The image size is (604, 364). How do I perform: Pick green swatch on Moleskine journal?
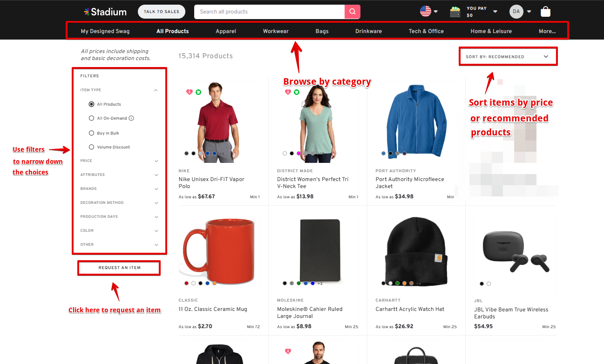coord(299,283)
